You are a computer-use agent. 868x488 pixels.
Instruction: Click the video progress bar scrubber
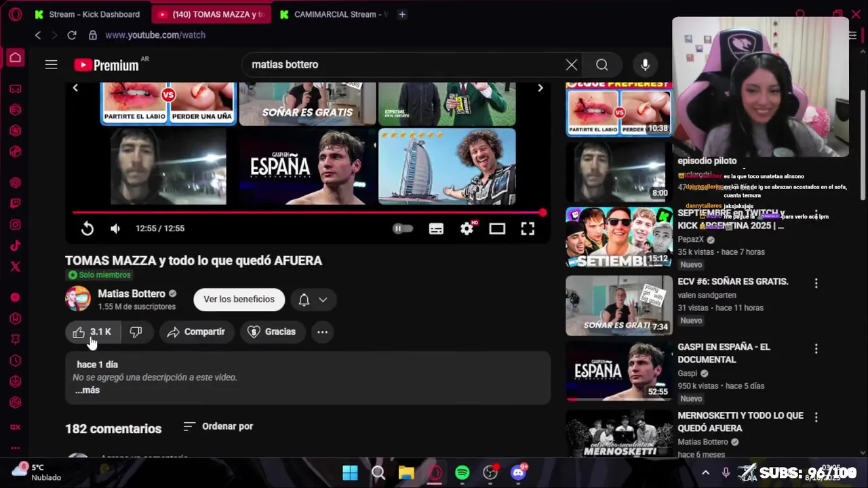click(x=542, y=213)
